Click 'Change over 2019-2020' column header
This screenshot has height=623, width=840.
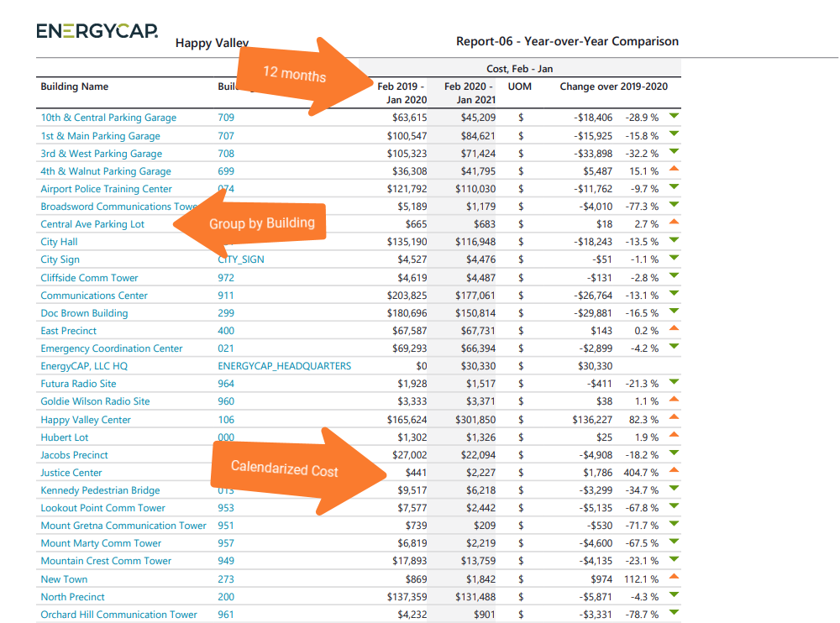click(614, 86)
